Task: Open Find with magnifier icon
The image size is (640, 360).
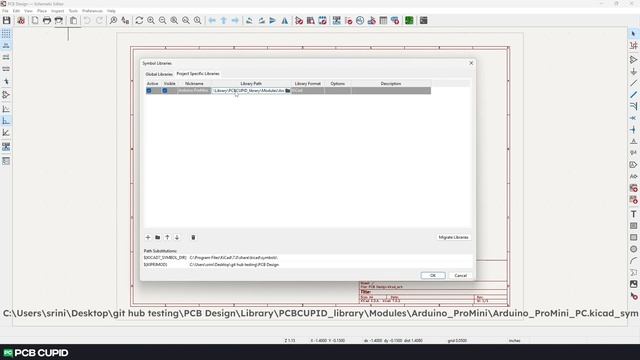Action: [113, 20]
